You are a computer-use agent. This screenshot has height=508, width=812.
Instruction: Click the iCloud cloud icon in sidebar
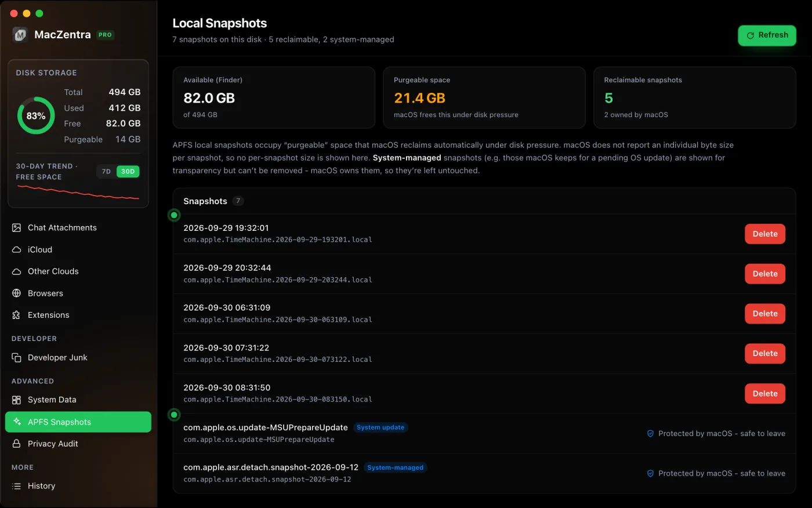[x=16, y=250]
